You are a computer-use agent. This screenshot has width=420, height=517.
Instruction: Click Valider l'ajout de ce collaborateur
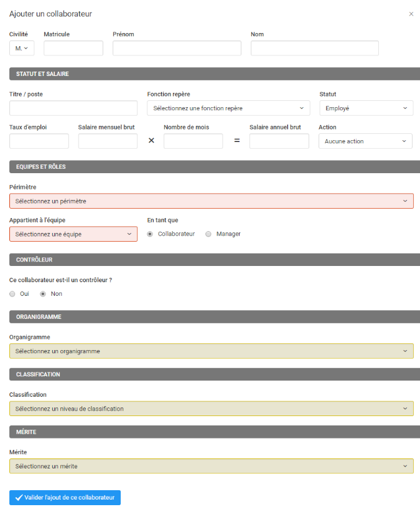65,498
